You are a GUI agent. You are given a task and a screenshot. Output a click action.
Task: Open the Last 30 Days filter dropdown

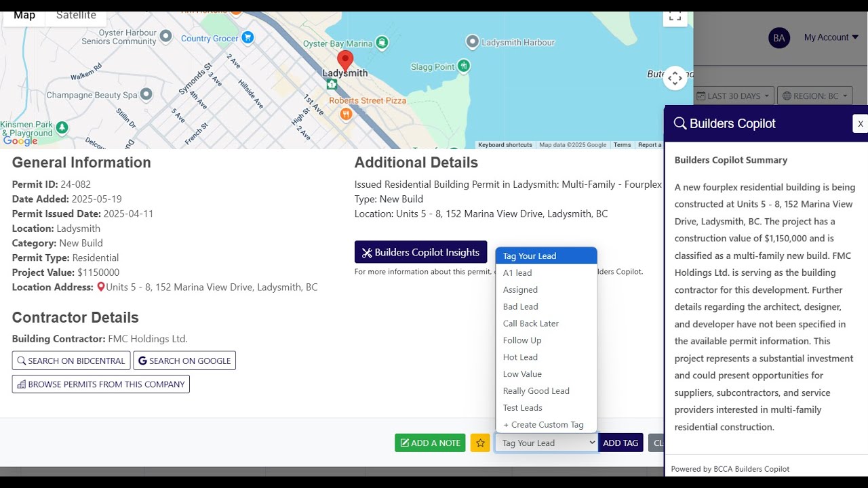tap(733, 96)
